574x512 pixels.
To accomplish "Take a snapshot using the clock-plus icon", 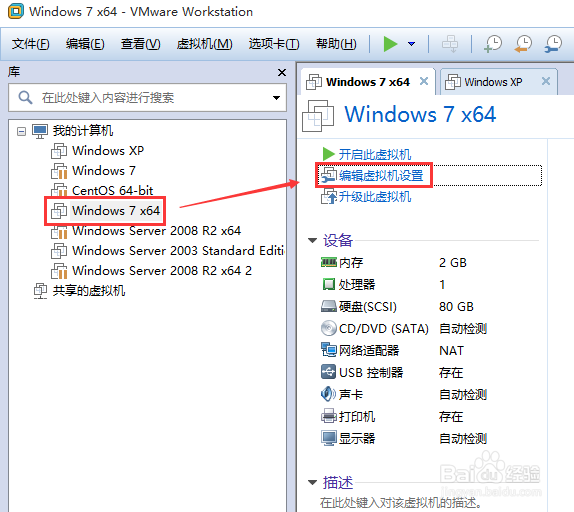I will click(x=493, y=44).
